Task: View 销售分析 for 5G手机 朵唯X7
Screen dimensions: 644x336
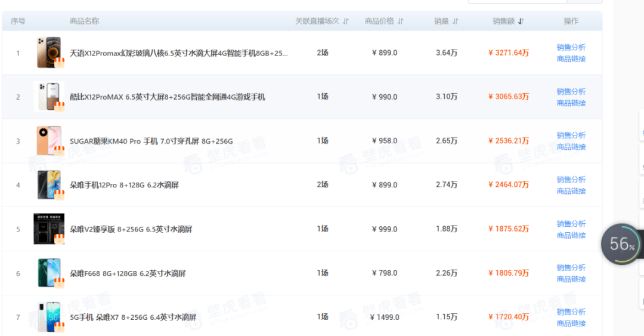Action: pos(571,312)
